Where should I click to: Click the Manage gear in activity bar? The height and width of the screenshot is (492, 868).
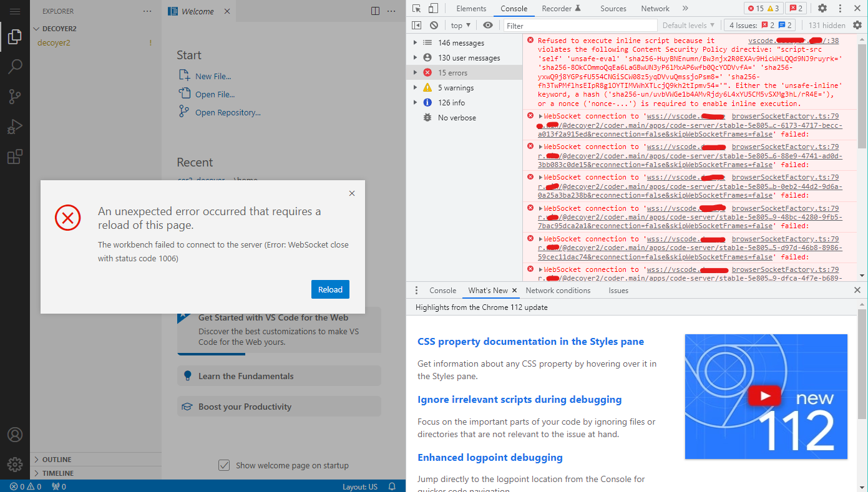point(15,465)
